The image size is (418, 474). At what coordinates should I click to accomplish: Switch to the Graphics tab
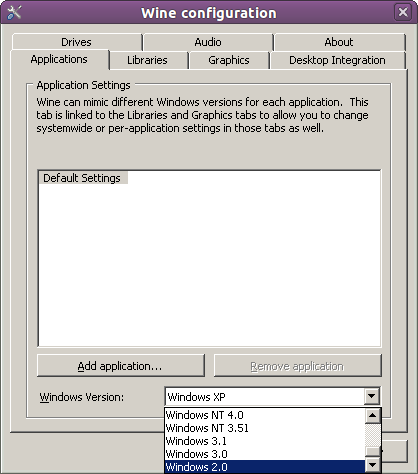tap(229, 60)
